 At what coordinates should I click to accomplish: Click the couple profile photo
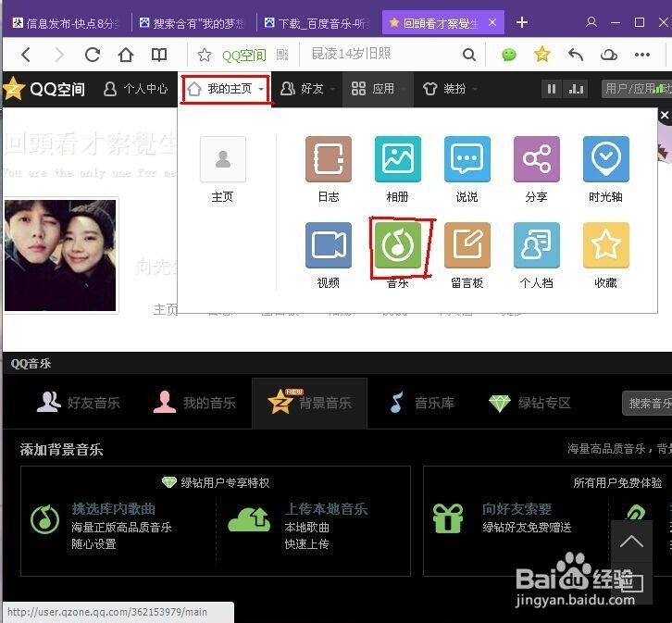click(x=60, y=255)
